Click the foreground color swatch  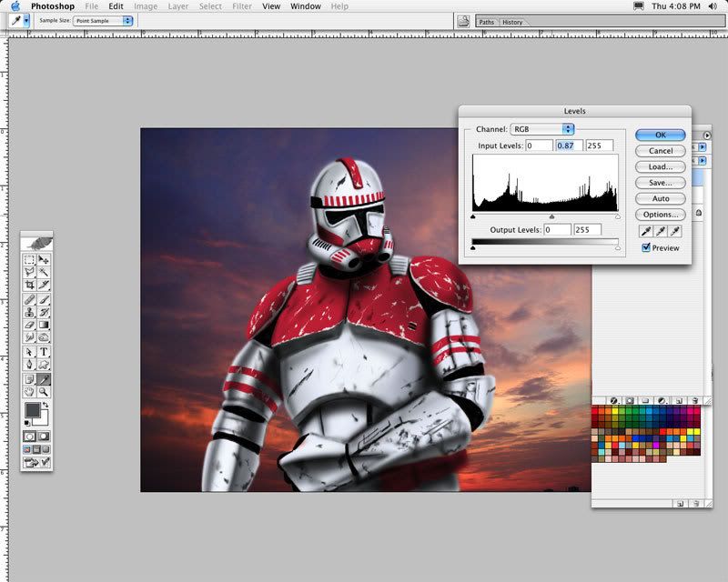(33, 410)
